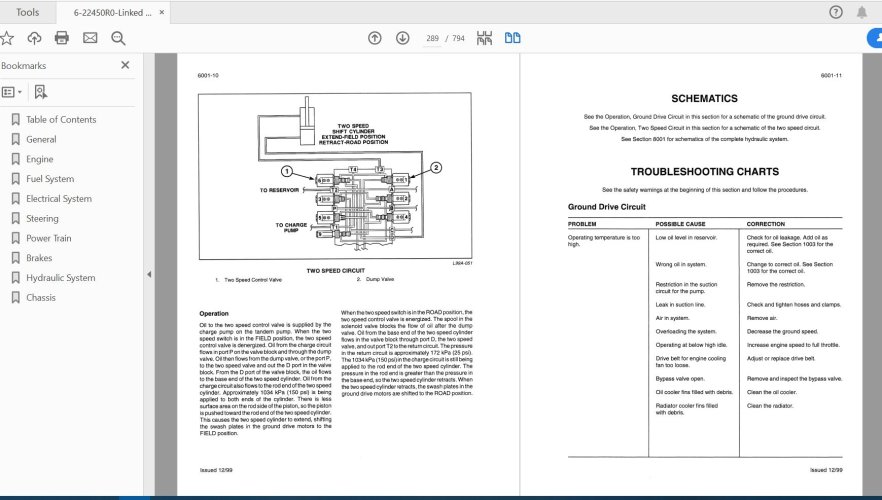This screenshot has width=882, height=500.
Task: Click the bookmark icon beside Chassis
Action: coord(16,298)
